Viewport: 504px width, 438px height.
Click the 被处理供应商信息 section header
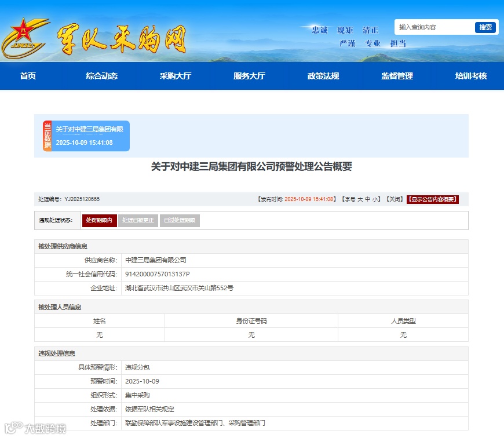pos(251,246)
